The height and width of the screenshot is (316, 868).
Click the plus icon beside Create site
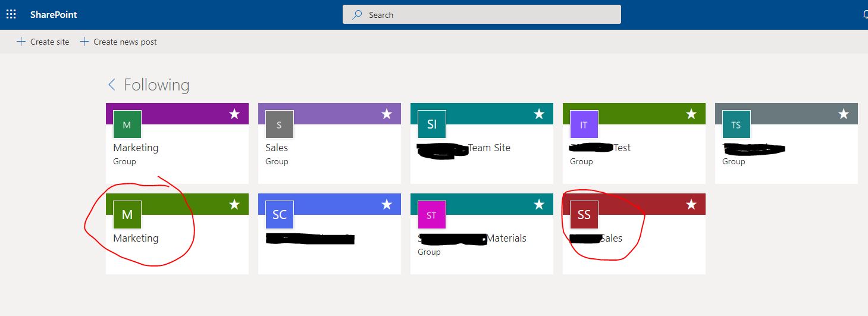(21, 42)
